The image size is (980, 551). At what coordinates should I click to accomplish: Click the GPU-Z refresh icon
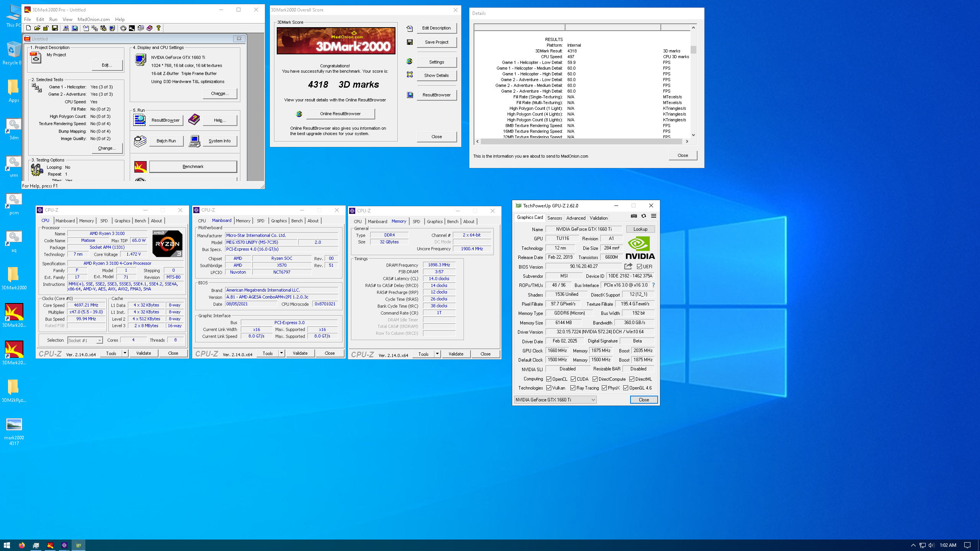pyautogui.click(x=644, y=216)
